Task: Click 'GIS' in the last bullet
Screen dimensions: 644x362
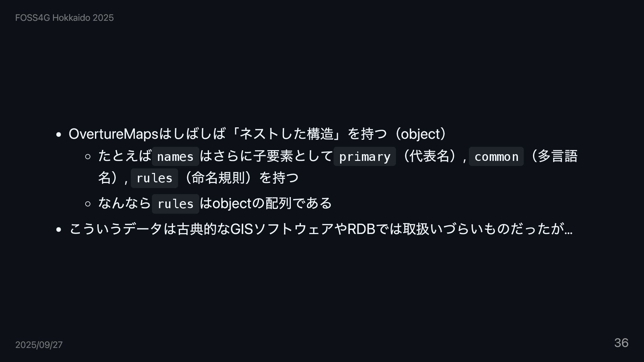Action: 241,229
